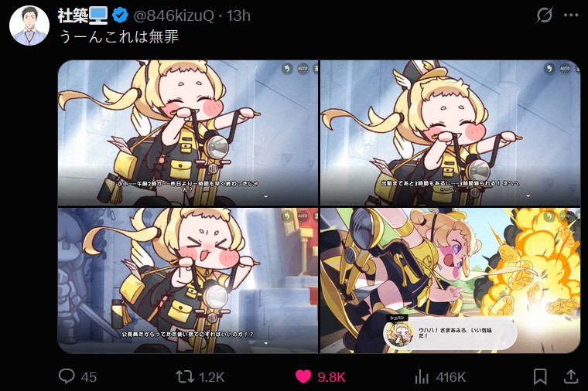View post analytics showing 416K views
Viewport: 588px width, 391px height.
(x=422, y=376)
